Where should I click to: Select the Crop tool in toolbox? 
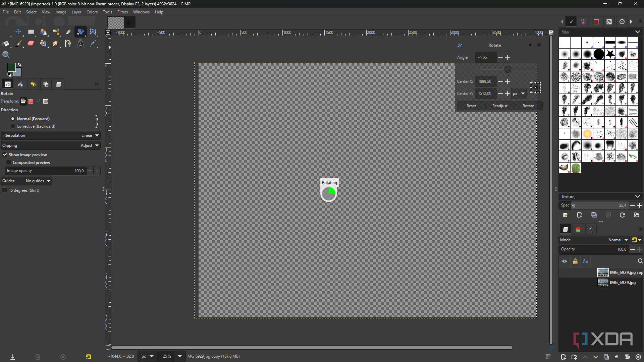point(68,32)
